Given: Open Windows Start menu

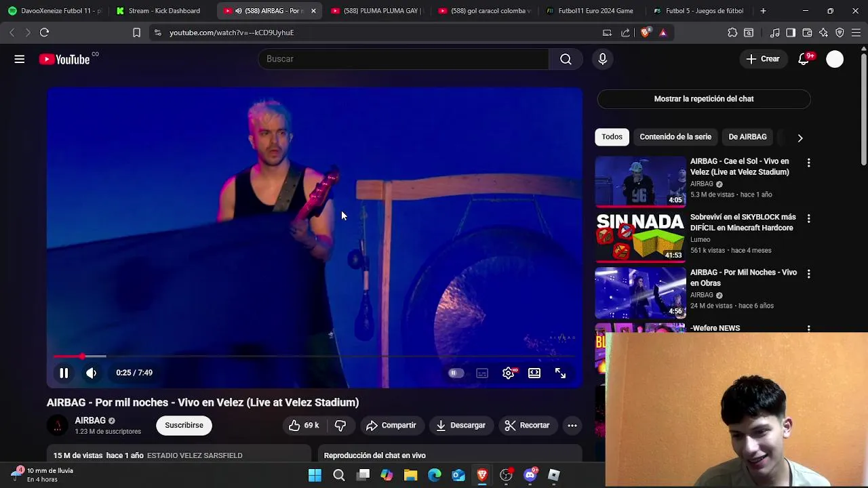Looking at the screenshot, I should point(315,475).
